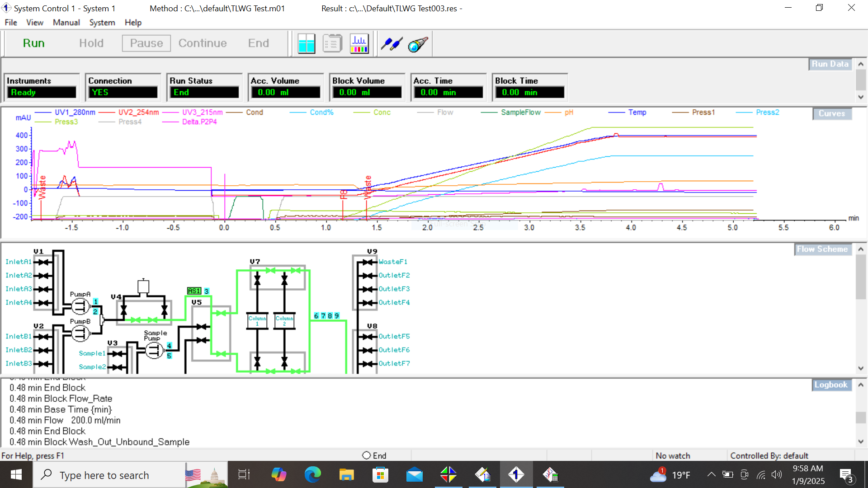The image size is (868, 488).
Task: Open the chromatogram curve properties toolbar icon
Action: 359,43
